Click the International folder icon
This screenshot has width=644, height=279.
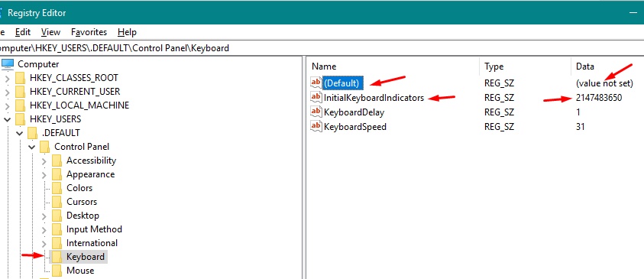click(x=57, y=243)
